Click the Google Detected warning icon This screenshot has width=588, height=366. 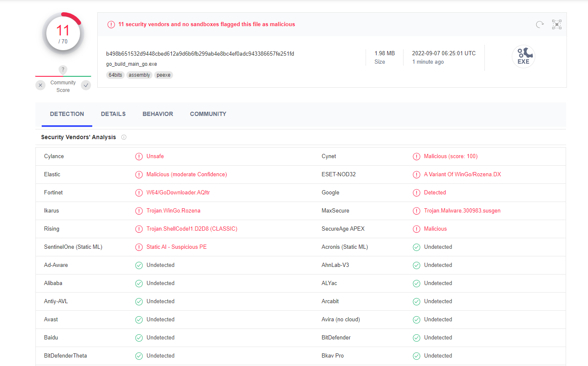[x=417, y=193]
